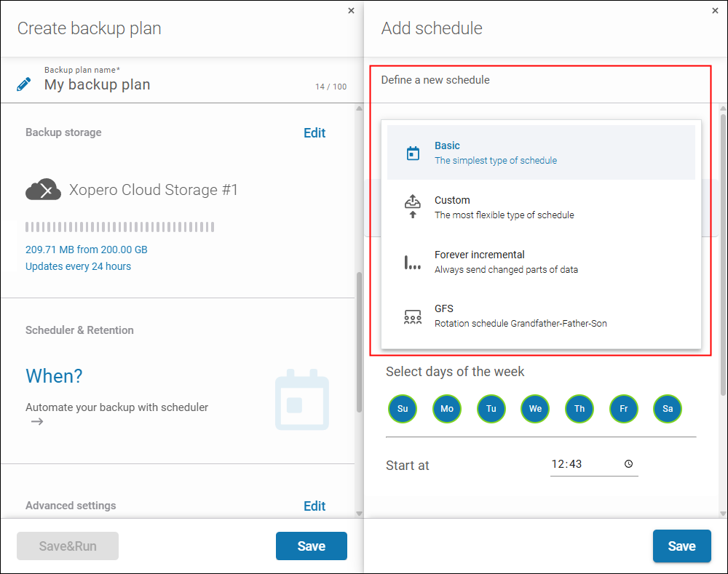This screenshot has width=728, height=574.
Task: Toggle Tuesday in days of the week
Action: tap(491, 409)
